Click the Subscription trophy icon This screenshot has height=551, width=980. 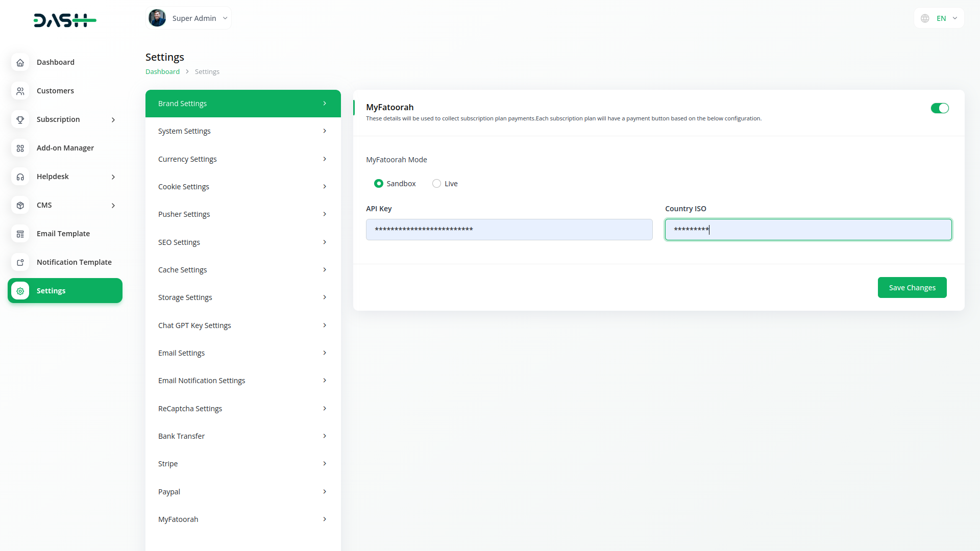coord(20,119)
